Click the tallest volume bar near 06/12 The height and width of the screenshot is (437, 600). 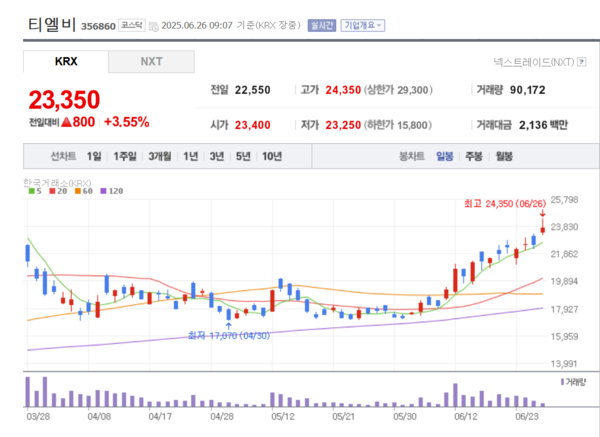pyautogui.click(x=455, y=395)
